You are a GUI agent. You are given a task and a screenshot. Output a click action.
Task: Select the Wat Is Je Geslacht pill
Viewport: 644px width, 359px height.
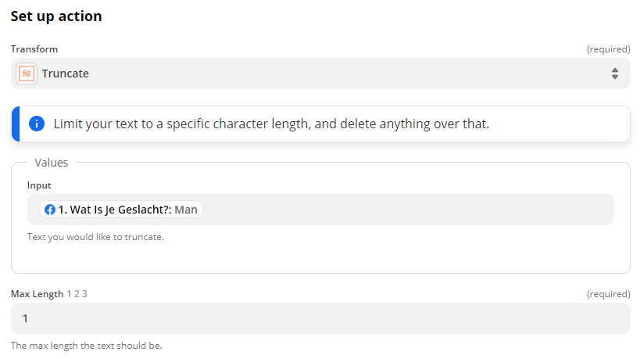(113, 210)
